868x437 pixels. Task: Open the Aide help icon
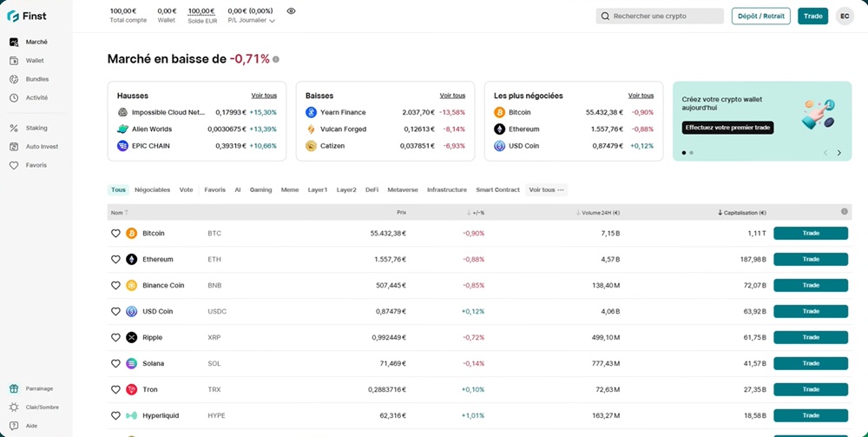(14, 426)
